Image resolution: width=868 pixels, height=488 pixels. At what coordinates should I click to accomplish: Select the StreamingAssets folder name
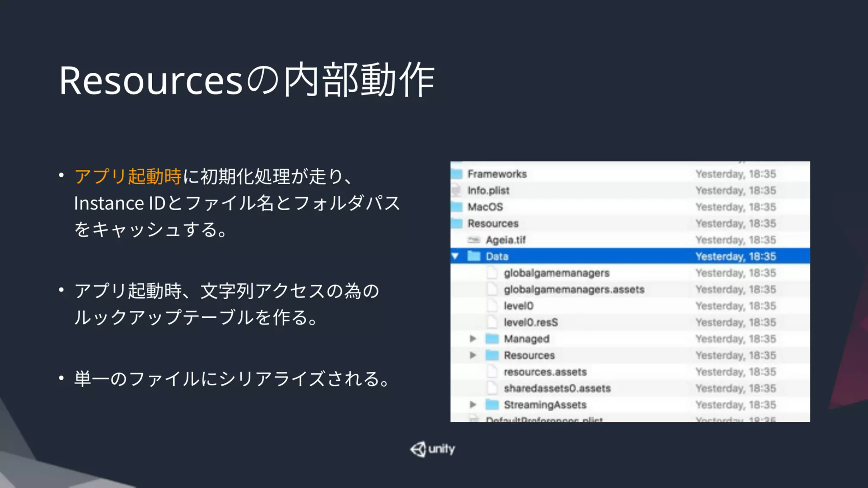point(545,405)
